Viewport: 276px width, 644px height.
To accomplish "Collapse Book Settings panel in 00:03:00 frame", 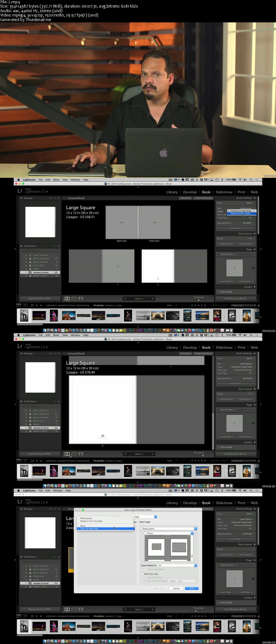I will click(255, 198).
